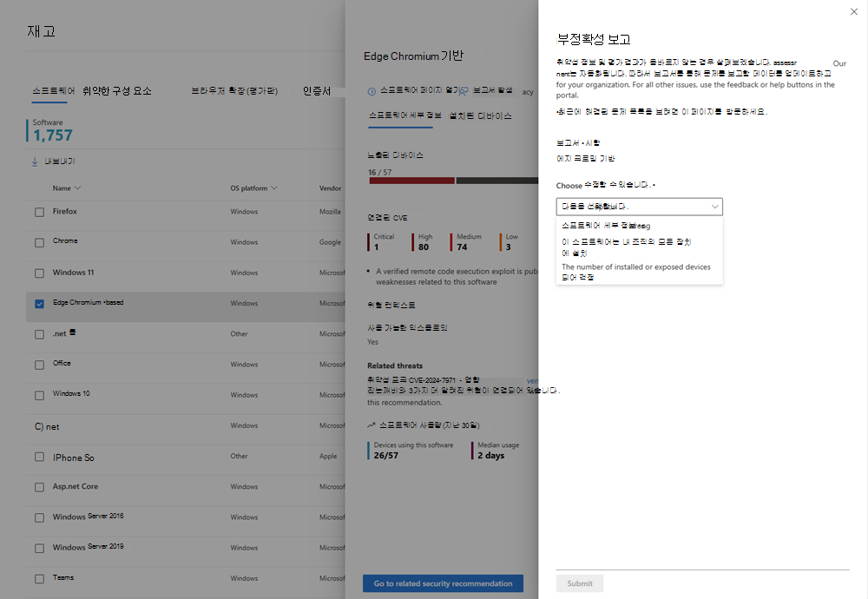
Task: Click the export button in inventory
Action: point(53,161)
